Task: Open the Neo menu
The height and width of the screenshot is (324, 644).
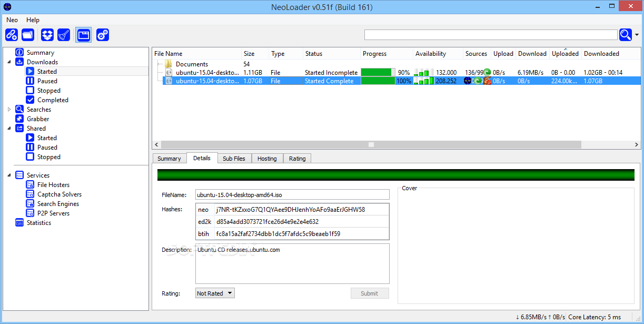Action: point(12,20)
